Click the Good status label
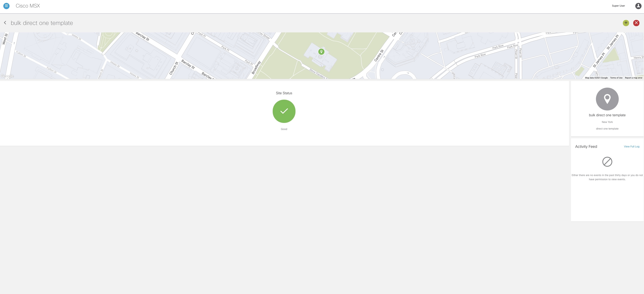This screenshot has height=294, width=644. coord(284,129)
